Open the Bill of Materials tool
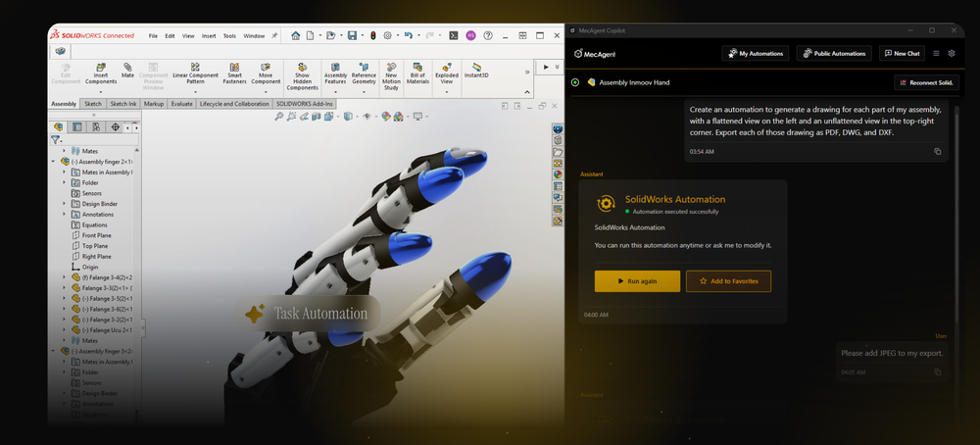Image resolution: width=980 pixels, height=445 pixels. 418,73
